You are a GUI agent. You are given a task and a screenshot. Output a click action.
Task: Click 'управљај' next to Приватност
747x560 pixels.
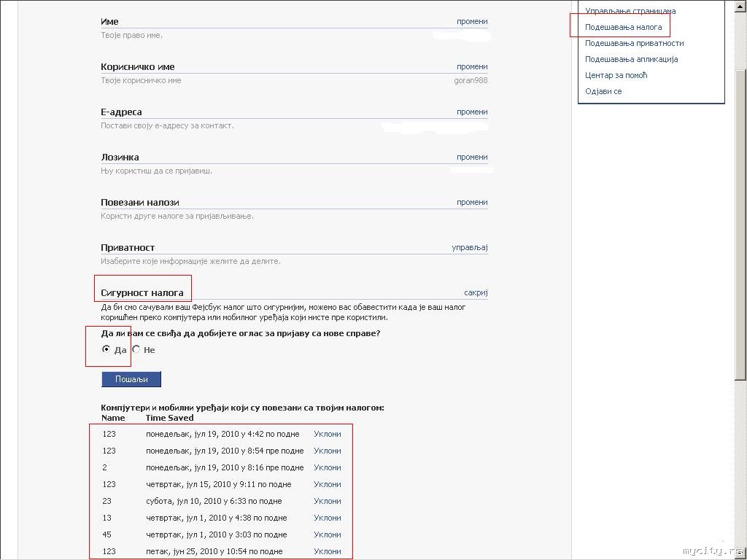470,248
